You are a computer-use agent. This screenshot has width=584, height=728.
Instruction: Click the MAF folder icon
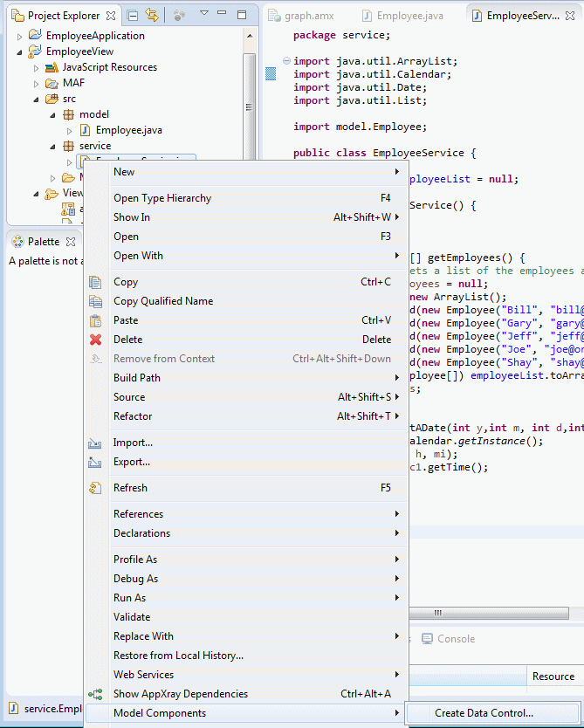tap(52, 83)
